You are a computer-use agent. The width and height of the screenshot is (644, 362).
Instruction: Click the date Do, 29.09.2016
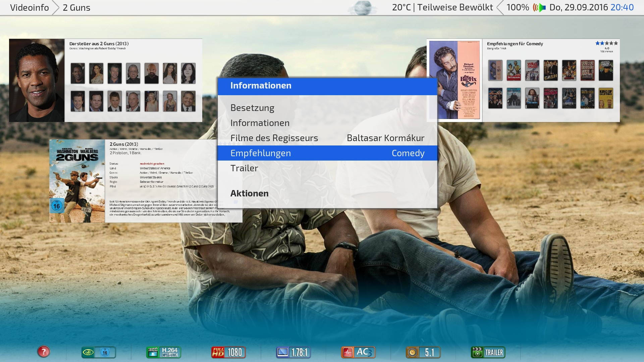click(579, 7)
